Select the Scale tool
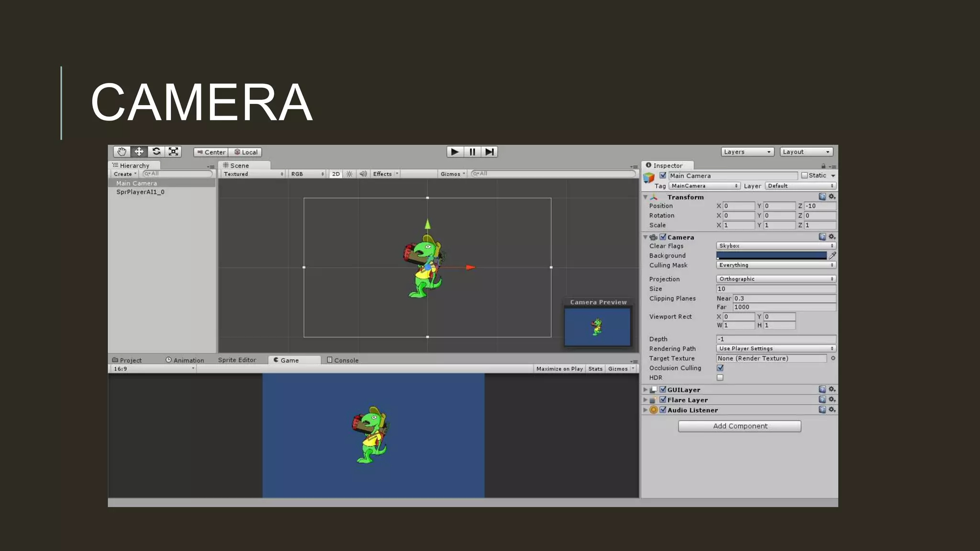 coord(173,152)
